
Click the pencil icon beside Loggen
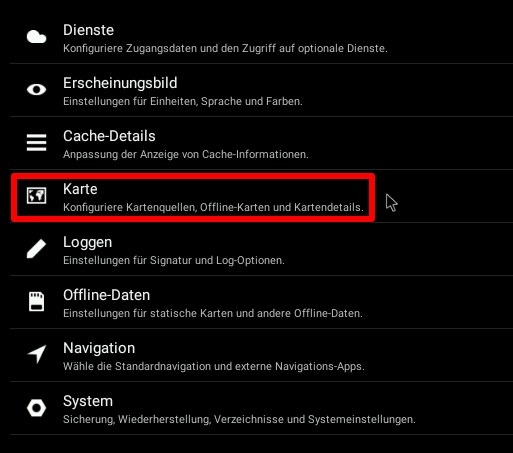pyautogui.click(x=36, y=248)
